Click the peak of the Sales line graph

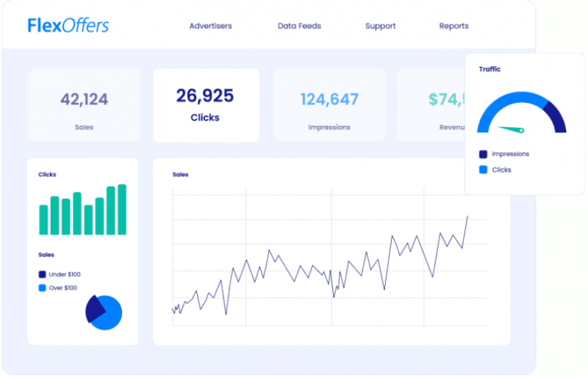467,217
